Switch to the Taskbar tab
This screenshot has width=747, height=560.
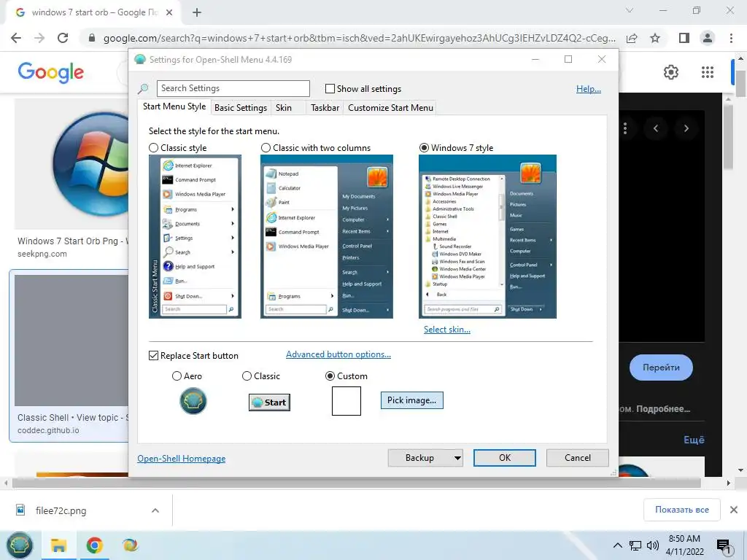[325, 108]
